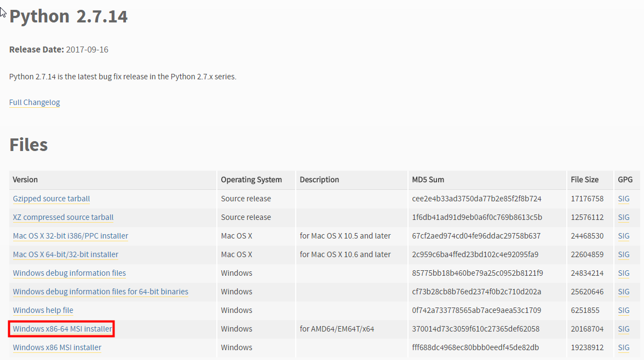The image size is (644, 360).
Task: Download the Gzipped source tarball
Action: pyautogui.click(x=51, y=199)
